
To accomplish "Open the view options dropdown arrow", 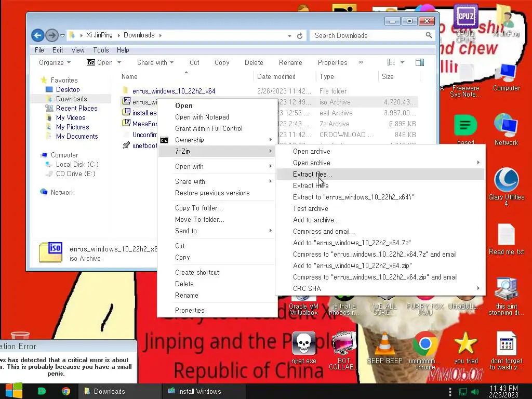I will coord(403,62).
